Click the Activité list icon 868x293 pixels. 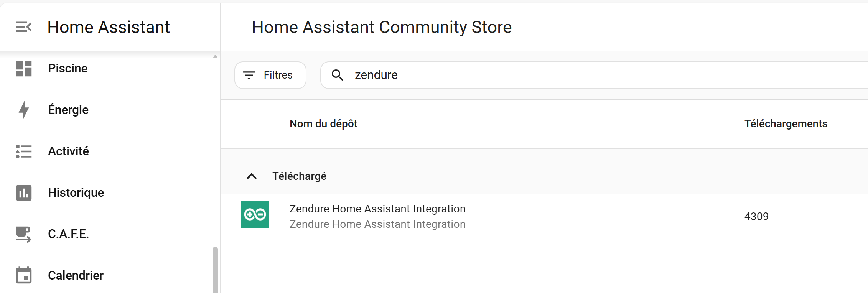coord(24,151)
